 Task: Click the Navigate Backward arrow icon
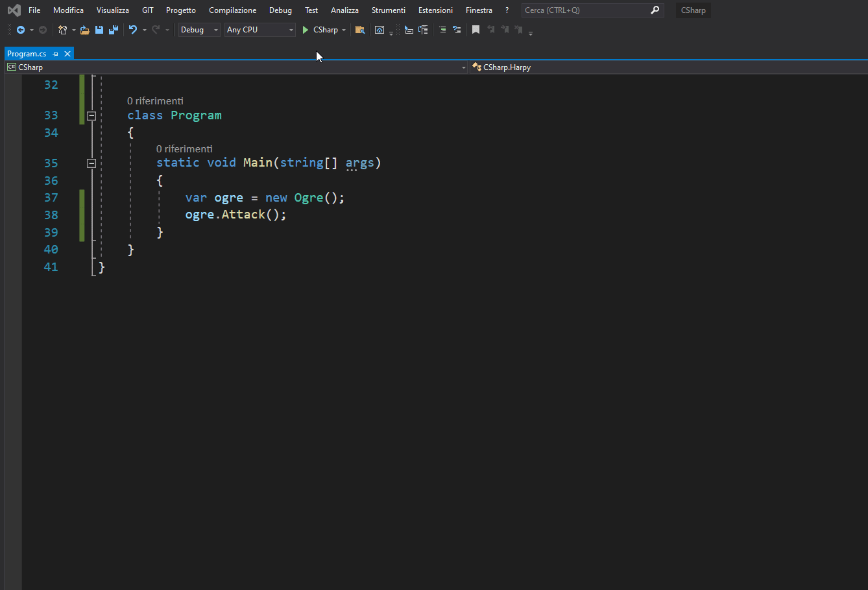[x=21, y=30]
